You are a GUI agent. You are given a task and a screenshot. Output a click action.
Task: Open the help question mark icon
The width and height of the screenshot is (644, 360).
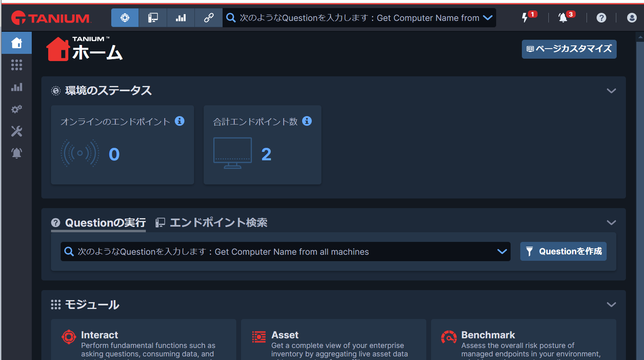coord(601,18)
